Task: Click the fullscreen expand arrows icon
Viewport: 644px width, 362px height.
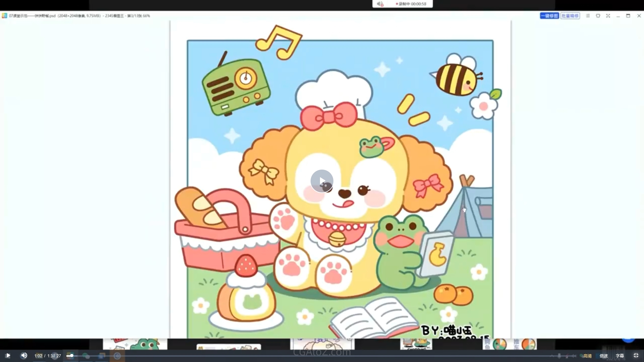Action: coord(608,16)
